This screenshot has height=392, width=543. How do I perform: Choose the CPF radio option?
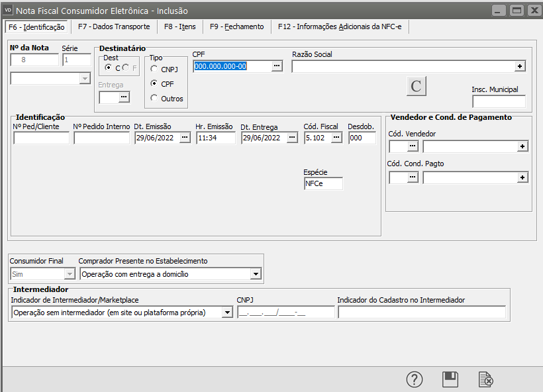[x=154, y=84]
